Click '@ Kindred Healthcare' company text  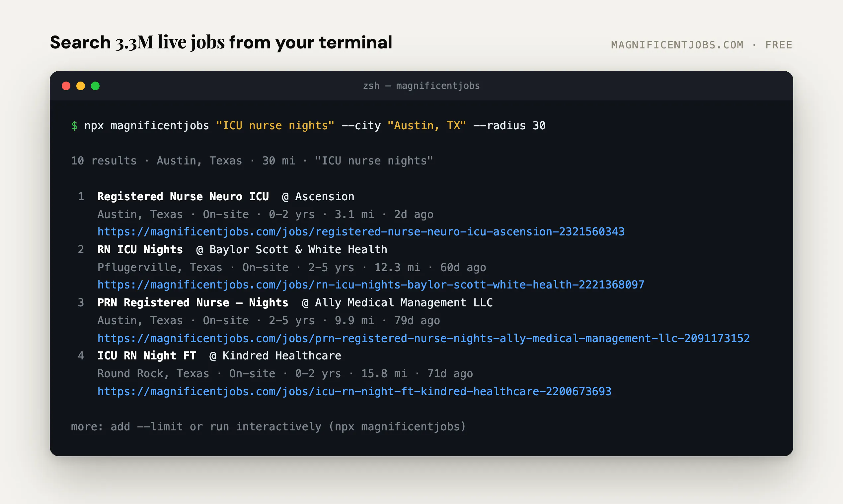tap(275, 355)
